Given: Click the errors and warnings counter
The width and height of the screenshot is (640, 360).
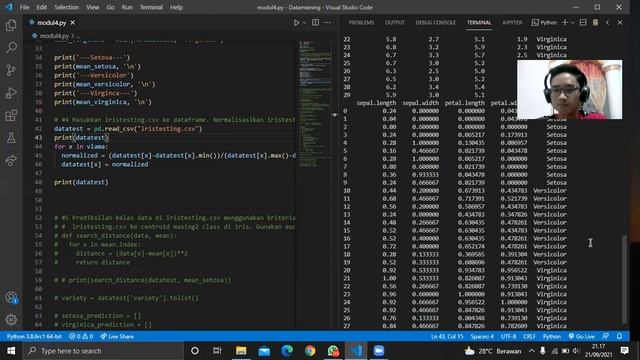Looking at the screenshot, I should (x=81, y=336).
